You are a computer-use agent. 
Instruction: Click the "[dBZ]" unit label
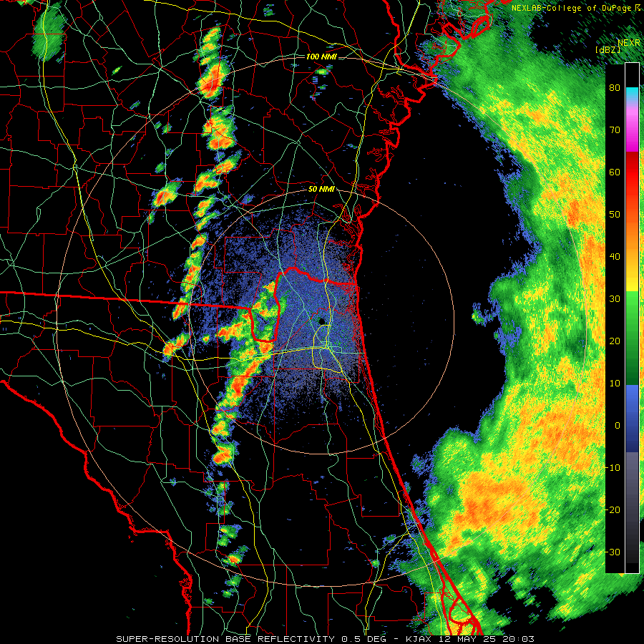tap(608, 49)
